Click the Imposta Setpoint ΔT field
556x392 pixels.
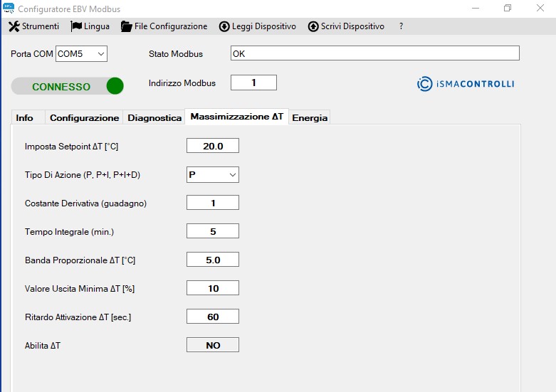213,146
